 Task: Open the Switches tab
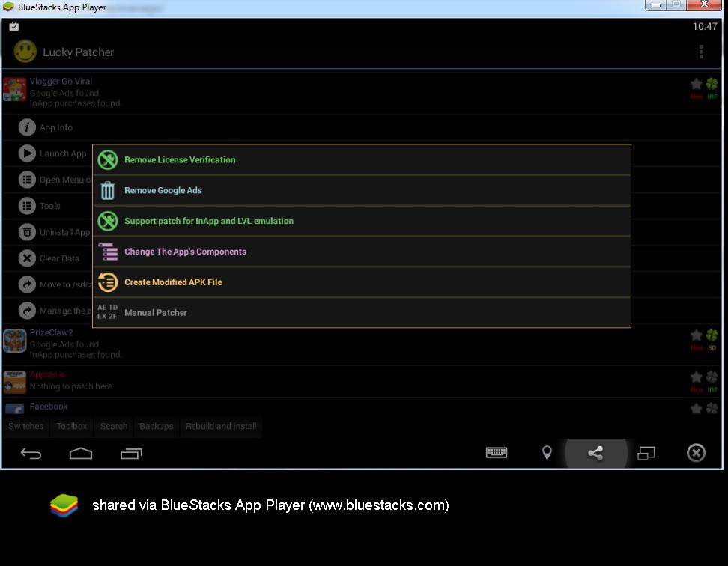[x=25, y=426]
